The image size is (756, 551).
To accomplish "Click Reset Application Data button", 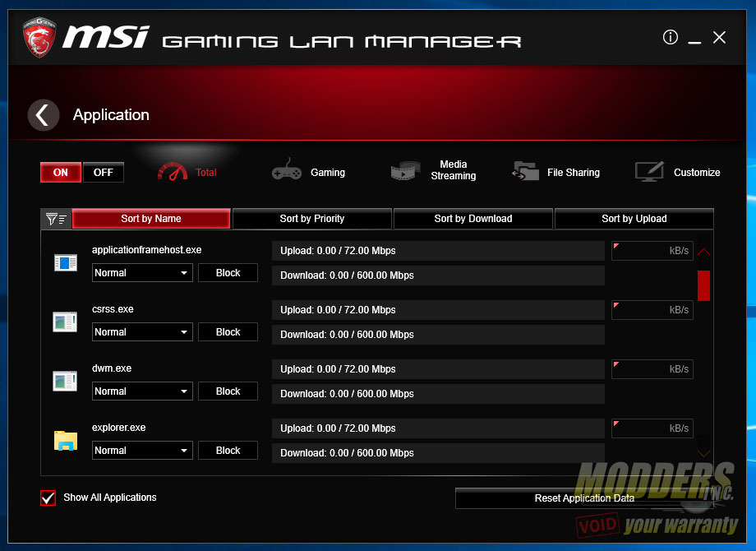I will pos(584,498).
